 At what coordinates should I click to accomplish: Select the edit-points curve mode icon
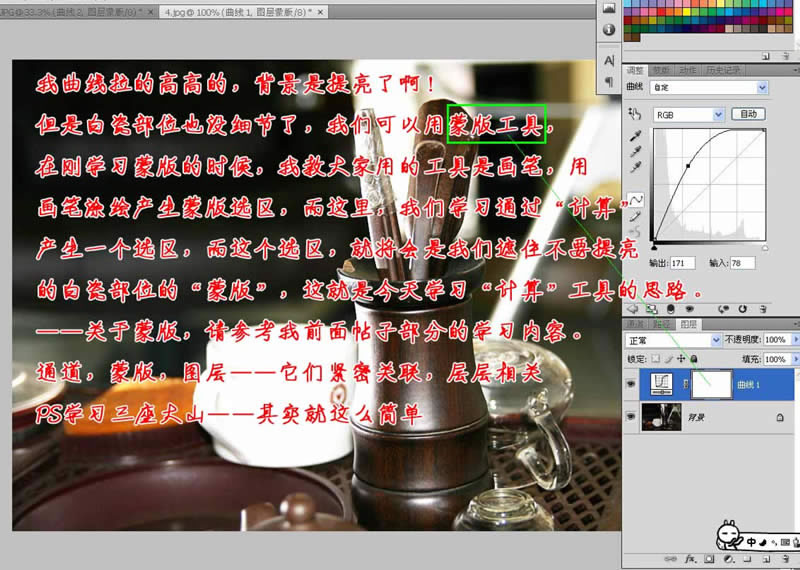636,200
